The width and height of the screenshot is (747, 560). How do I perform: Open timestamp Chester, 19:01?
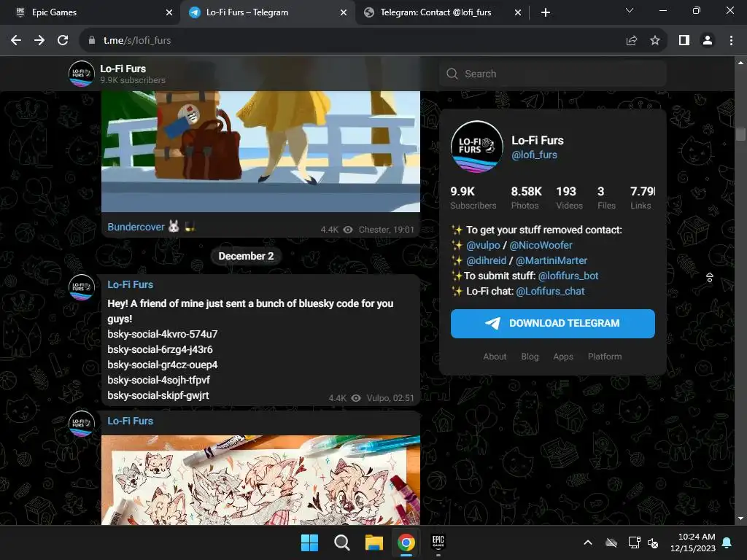387,230
